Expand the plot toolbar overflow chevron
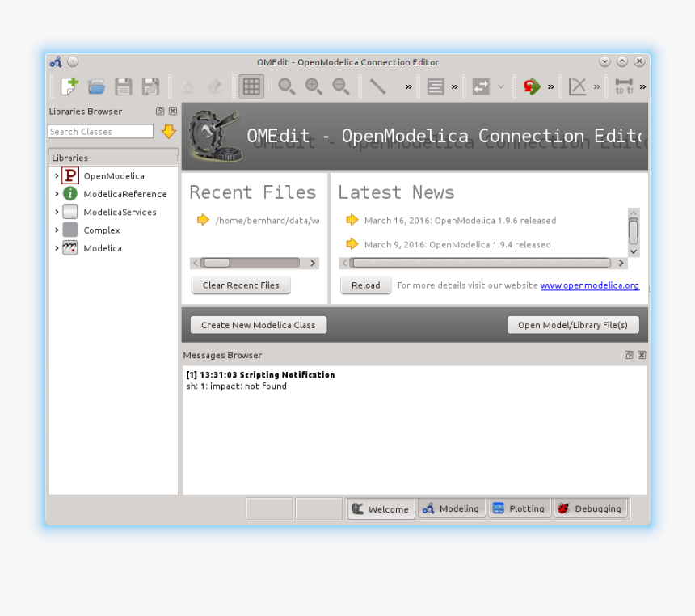Viewport: 695px width, 616px height. tap(596, 87)
